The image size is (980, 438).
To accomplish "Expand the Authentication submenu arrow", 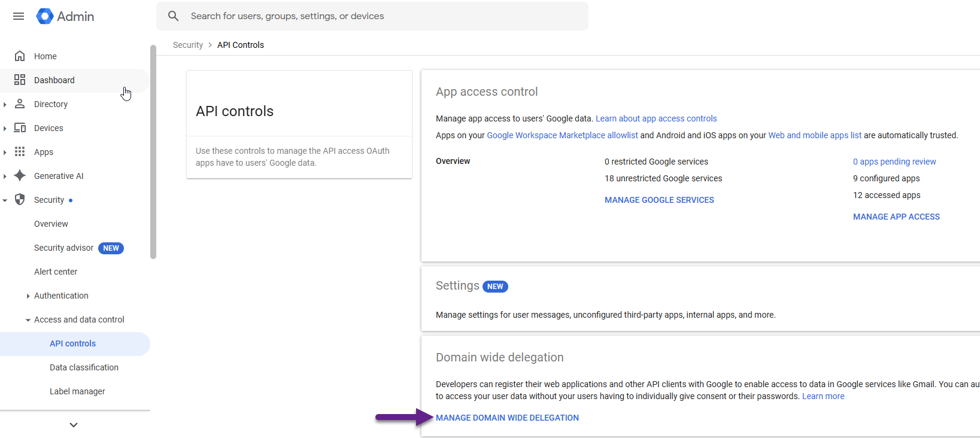I will (28, 296).
